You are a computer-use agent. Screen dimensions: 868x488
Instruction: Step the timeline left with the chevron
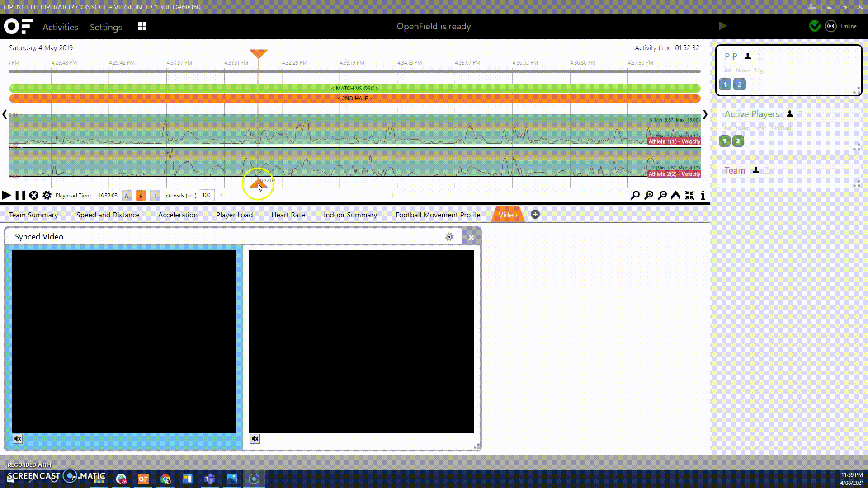coord(5,114)
